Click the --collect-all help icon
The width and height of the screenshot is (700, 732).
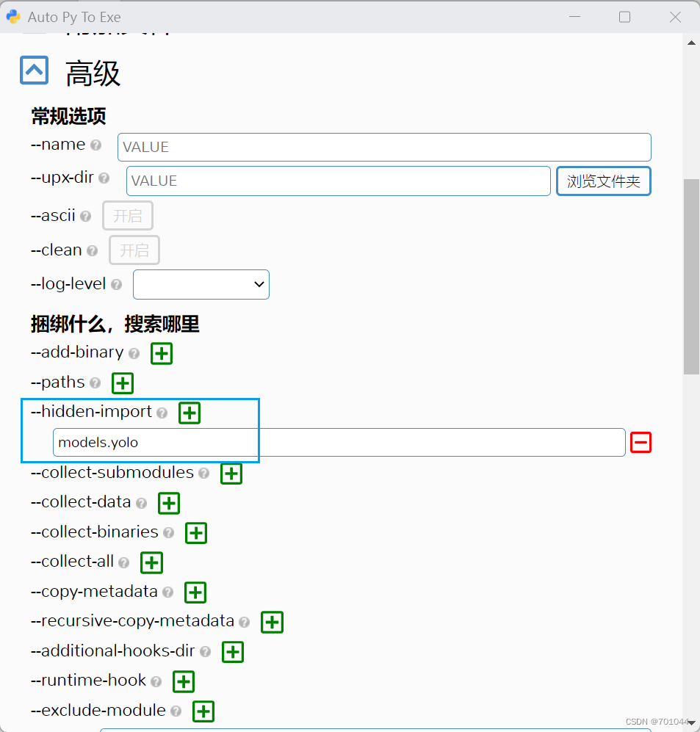[123, 562]
